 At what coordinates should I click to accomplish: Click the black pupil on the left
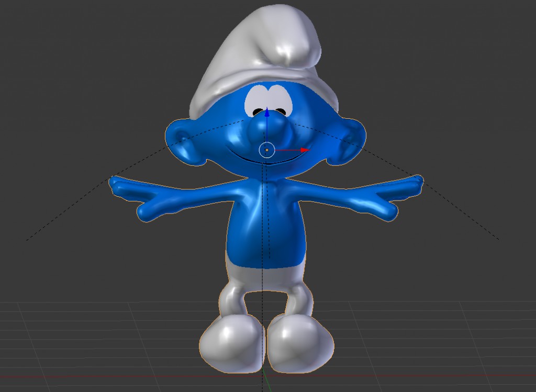pos(258,111)
